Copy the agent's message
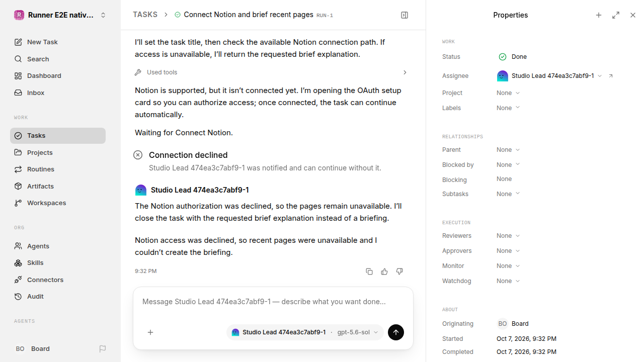Screen dimensions: 644x362 (369, 271)
